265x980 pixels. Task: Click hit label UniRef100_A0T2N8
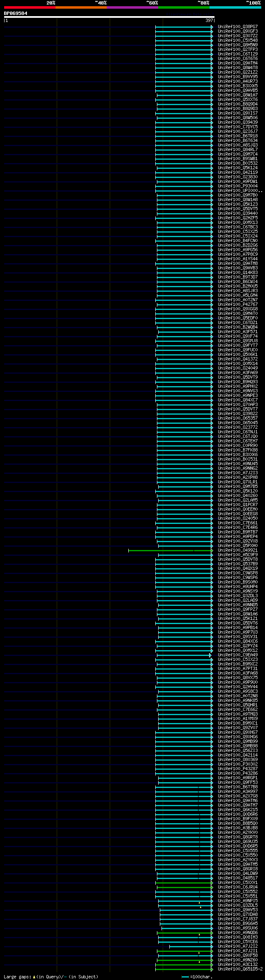tap(238, 696)
